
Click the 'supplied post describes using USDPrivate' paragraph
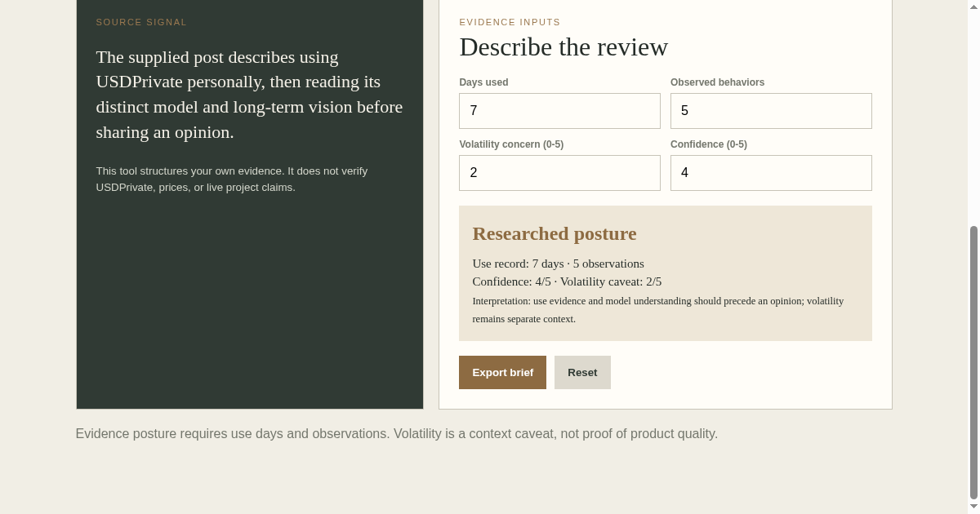[x=249, y=95]
